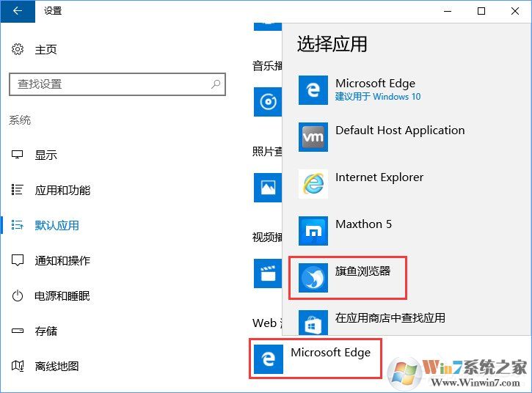Click the Microsoft Edge icon in popup

[x=313, y=90]
